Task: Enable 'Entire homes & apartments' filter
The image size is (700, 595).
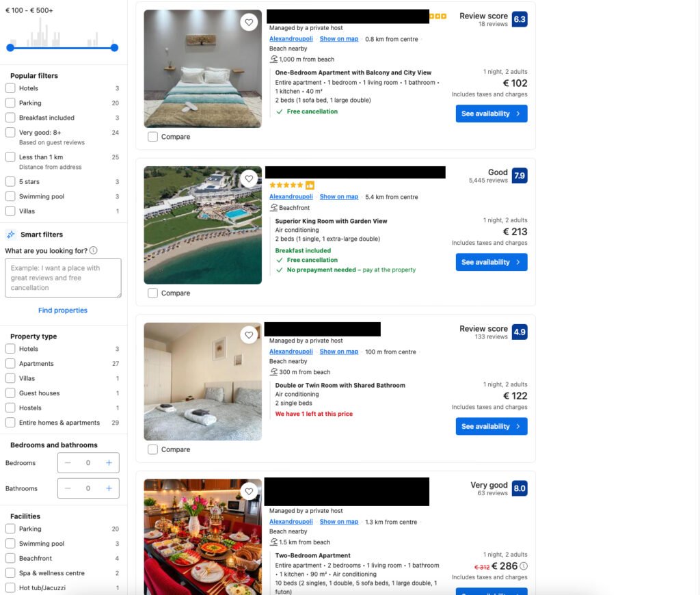Action: click(10, 423)
